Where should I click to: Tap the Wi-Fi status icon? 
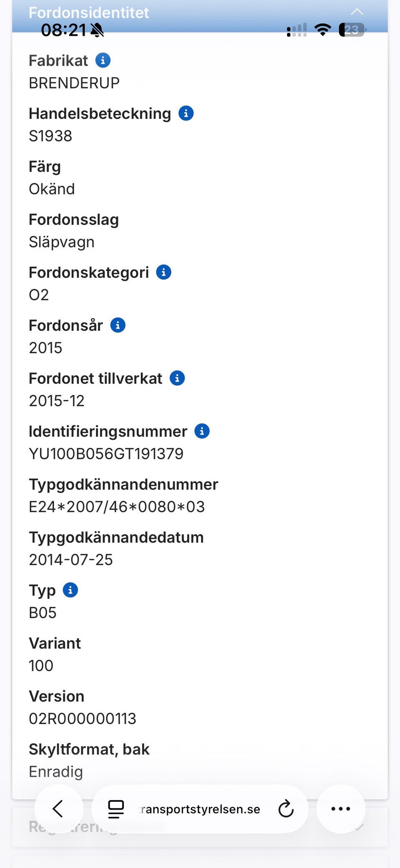click(322, 30)
